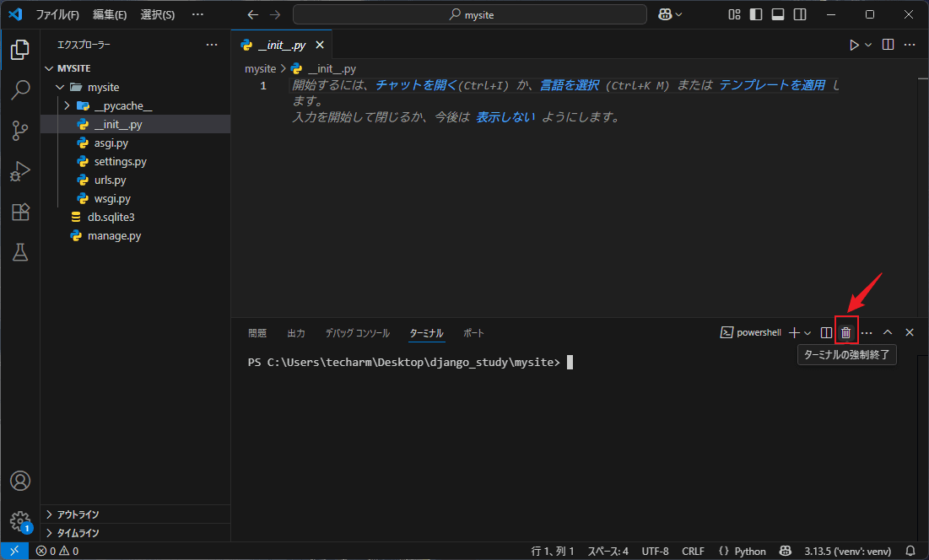Create a new terminal with plus icon

click(795, 332)
